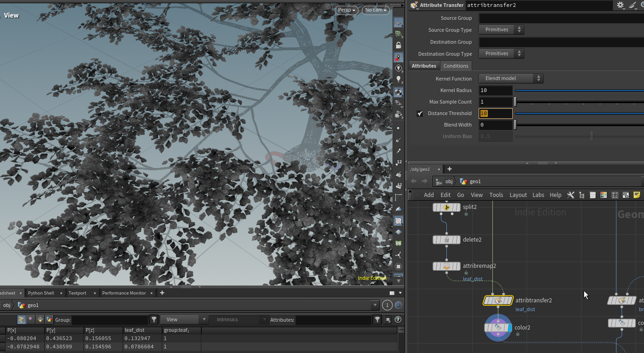Click the lock icon in viewport display toolbar
The image size is (644, 353).
[398, 46]
